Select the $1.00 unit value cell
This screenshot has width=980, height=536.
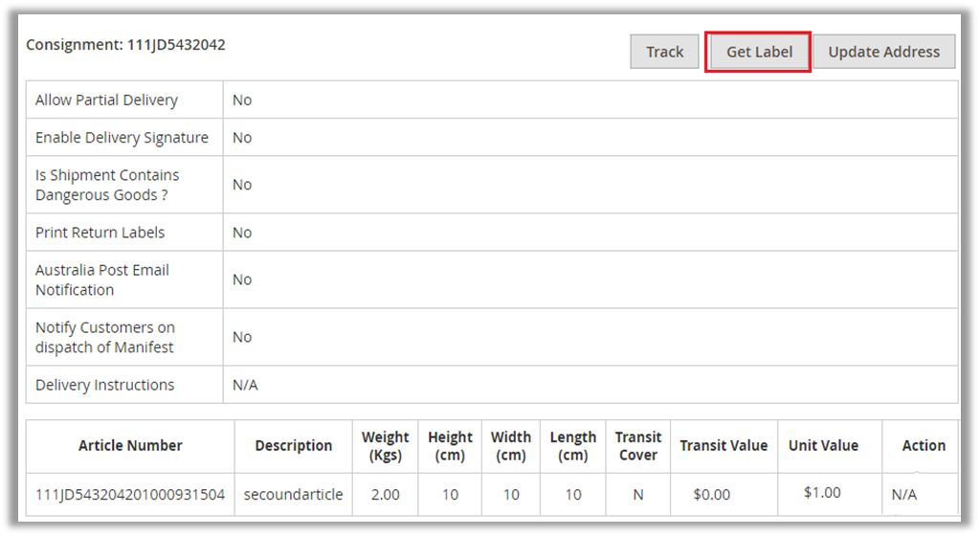pos(822,493)
